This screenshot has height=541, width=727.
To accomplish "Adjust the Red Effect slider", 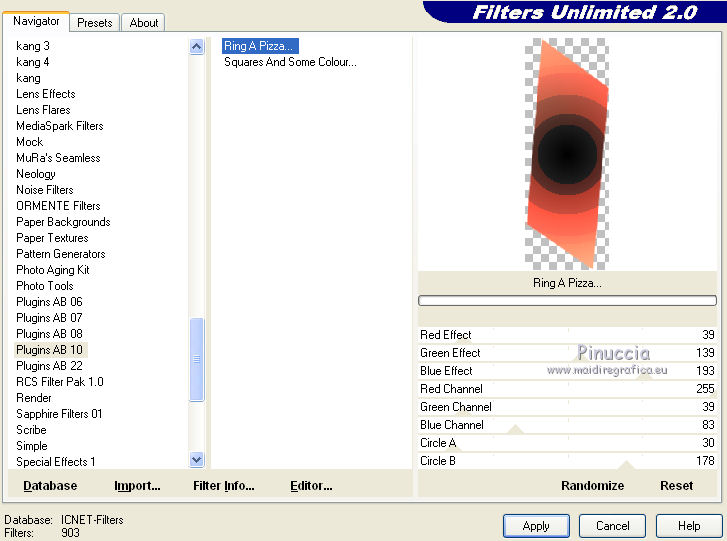I will 567,335.
